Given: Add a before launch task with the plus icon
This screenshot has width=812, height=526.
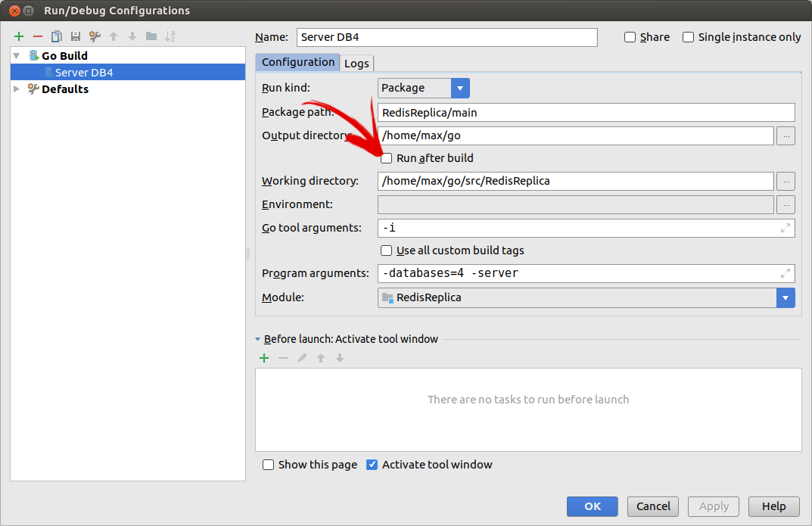Looking at the screenshot, I should pyautogui.click(x=264, y=358).
